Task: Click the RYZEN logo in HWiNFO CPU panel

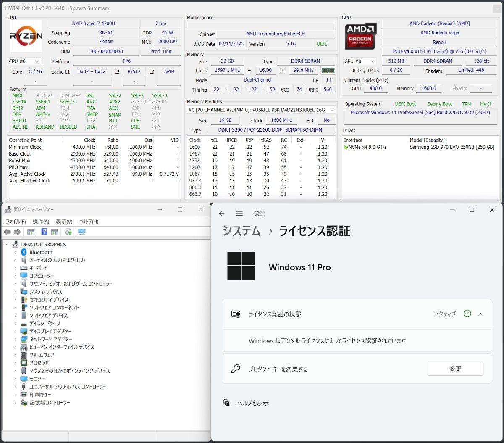Action: point(26,36)
